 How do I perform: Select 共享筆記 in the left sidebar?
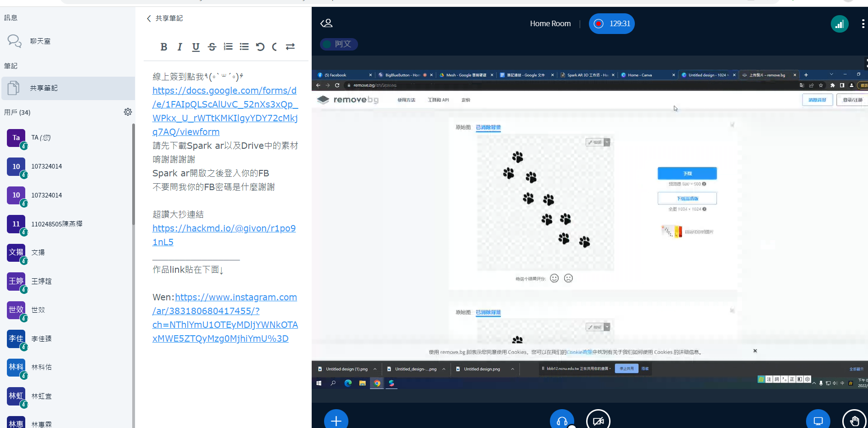(44, 88)
